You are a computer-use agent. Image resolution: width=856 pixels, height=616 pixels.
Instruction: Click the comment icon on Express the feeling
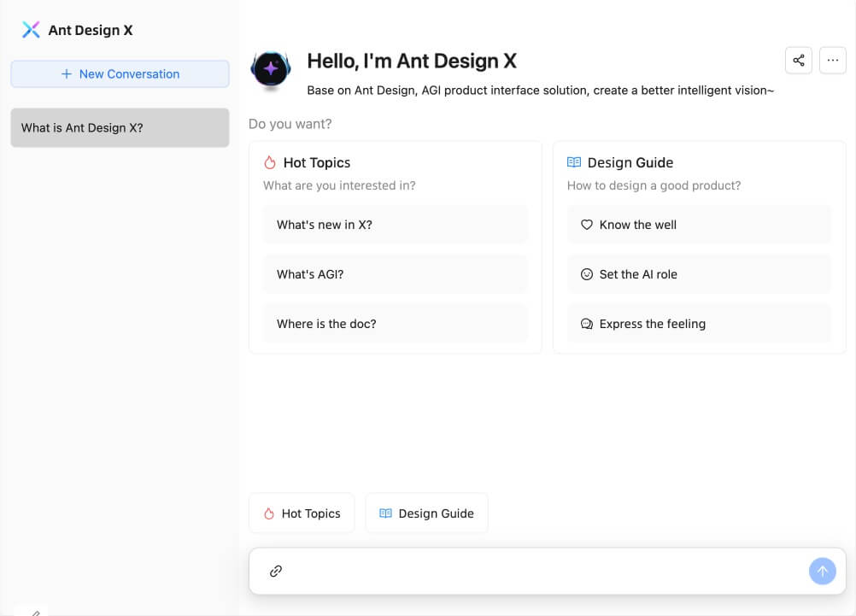point(586,324)
